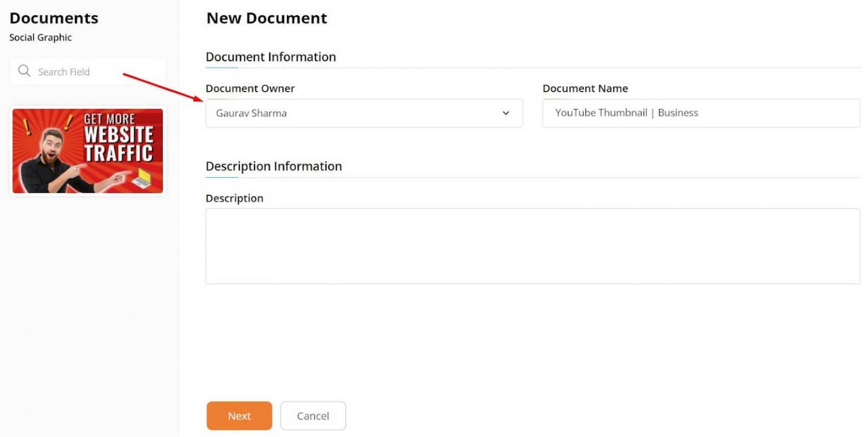Click the Cancel button

[313, 416]
